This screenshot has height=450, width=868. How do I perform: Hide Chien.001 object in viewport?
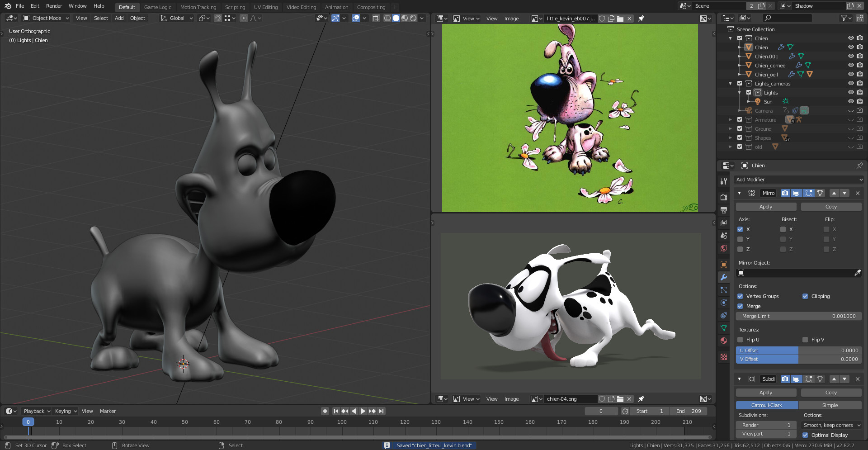850,57
